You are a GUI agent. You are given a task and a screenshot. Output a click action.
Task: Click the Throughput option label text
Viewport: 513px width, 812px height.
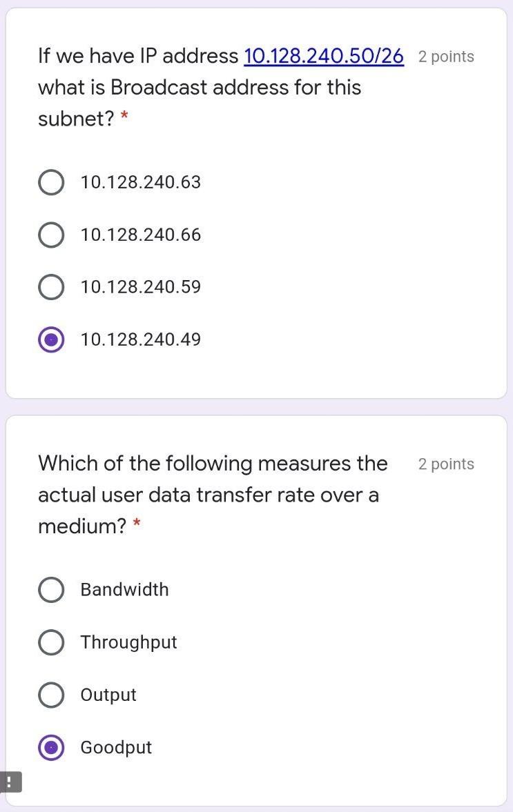tap(128, 642)
